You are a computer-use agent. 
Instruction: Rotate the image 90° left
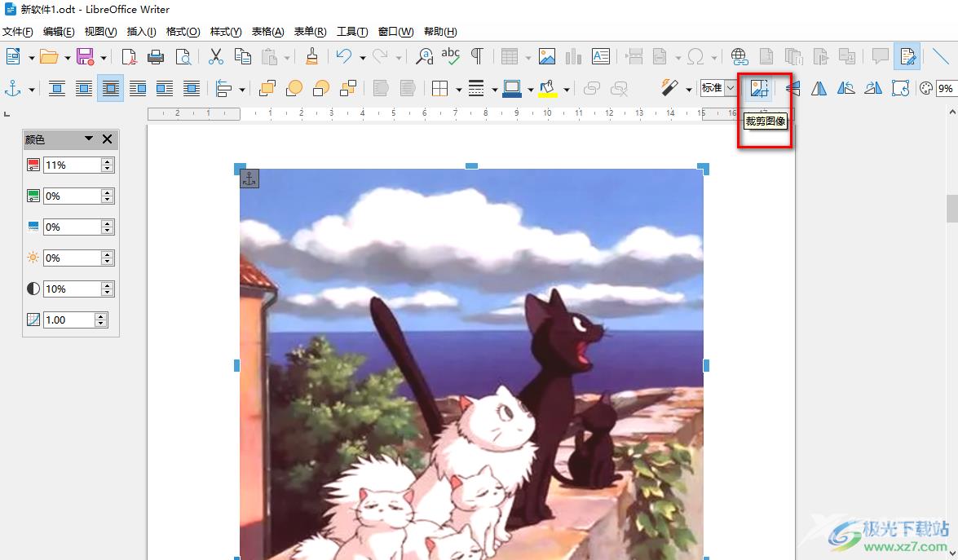(x=845, y=89)
